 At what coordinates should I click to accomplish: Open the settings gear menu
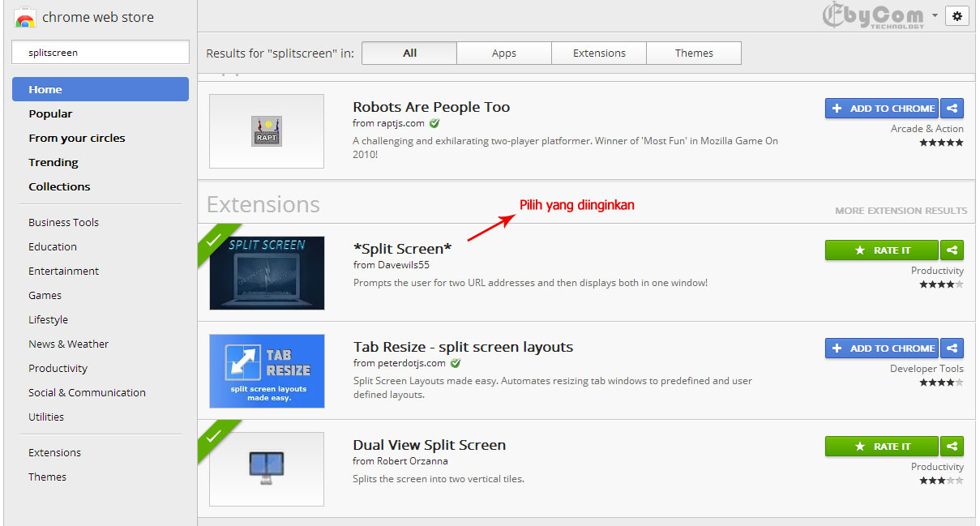[957, 15]
